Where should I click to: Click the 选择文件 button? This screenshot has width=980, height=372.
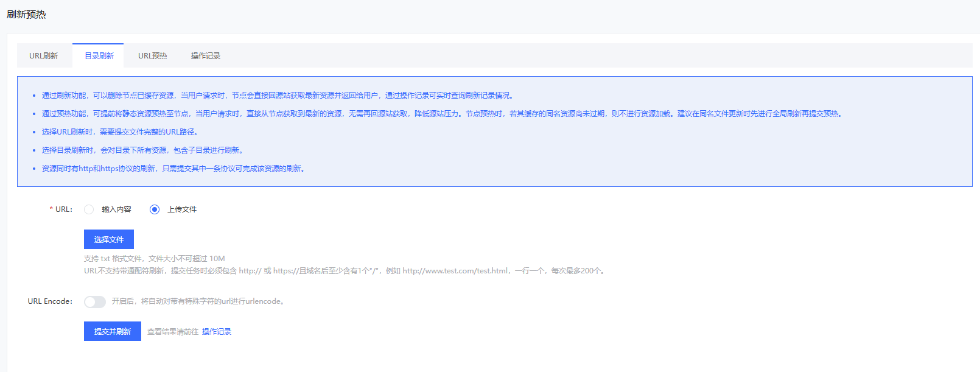coord(109,239)
